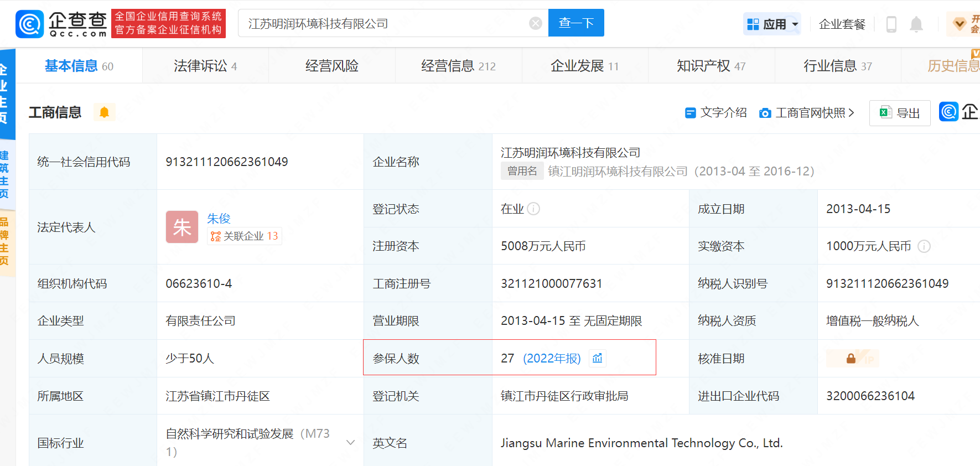Select the credit code 913211120662361049 value under 统一社会信用代码

tap(227, 162)
